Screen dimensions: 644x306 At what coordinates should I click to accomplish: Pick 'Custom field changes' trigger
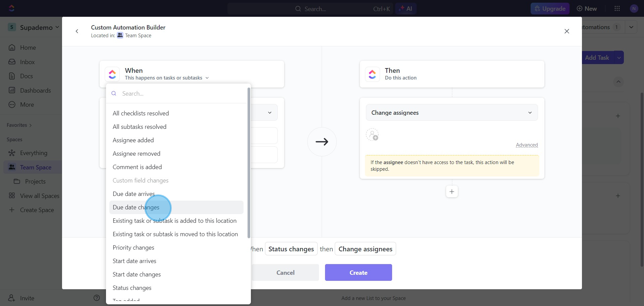pos(176,181)
